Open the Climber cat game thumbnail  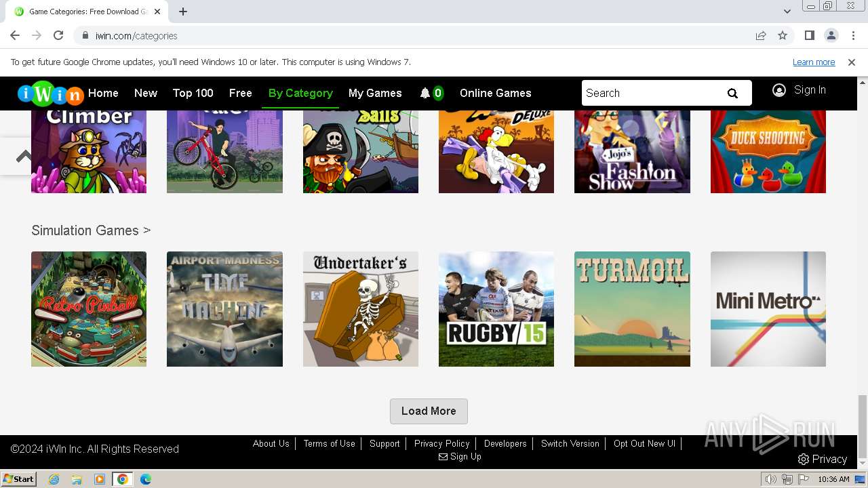pos(89,152)
